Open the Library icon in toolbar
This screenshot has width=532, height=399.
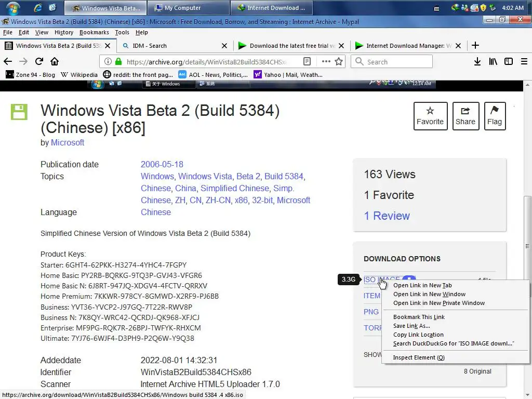493,61
